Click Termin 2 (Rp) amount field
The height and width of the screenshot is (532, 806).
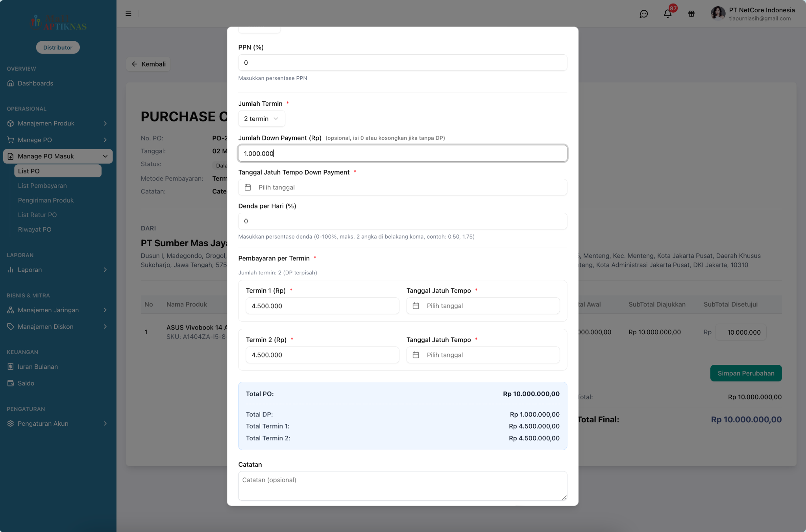(x=322, y=355)
